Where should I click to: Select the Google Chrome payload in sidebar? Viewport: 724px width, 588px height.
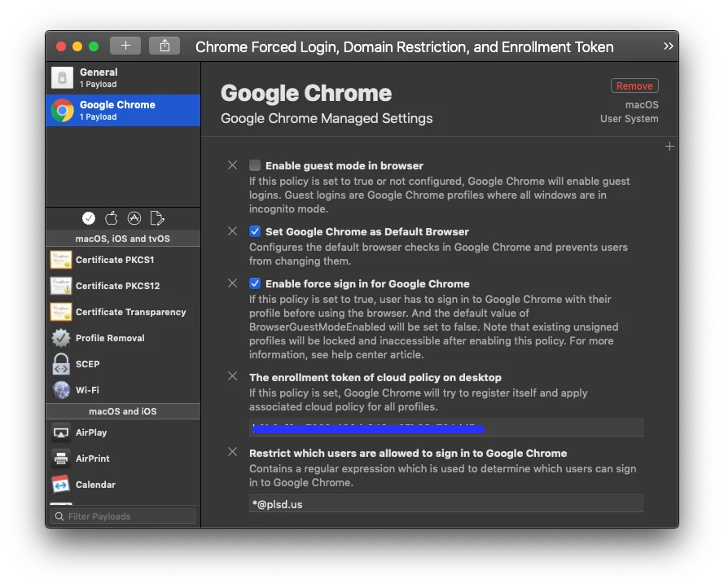point(123,111)
